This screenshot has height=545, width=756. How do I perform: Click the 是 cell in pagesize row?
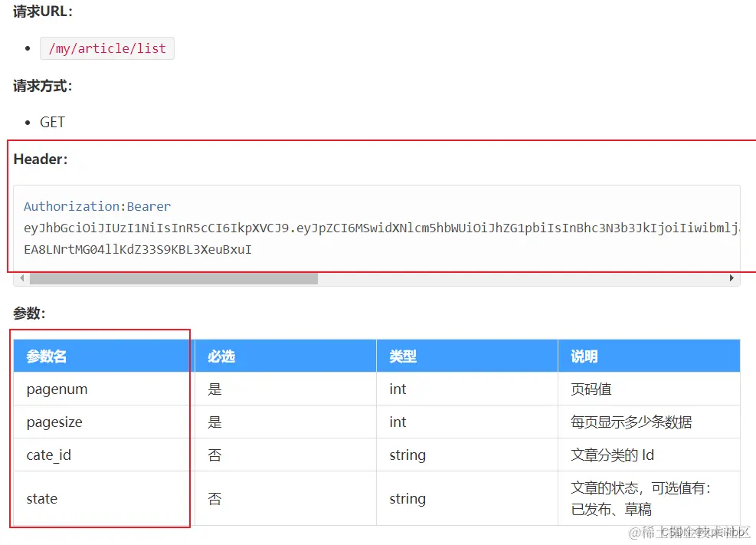(x=286, y=422)
